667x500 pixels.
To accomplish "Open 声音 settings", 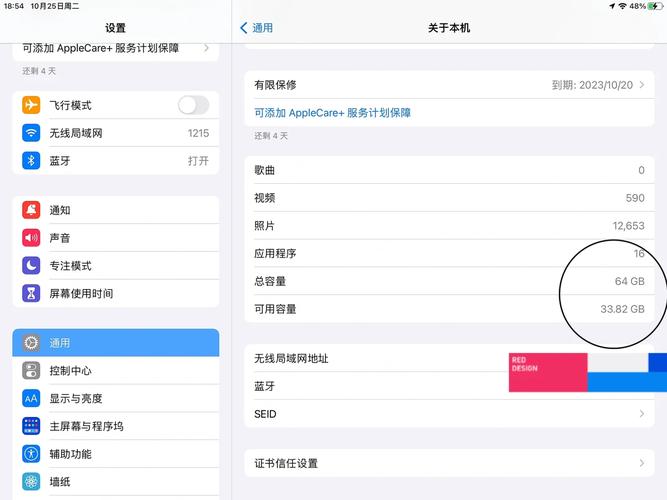I will (x=116, y=237).
